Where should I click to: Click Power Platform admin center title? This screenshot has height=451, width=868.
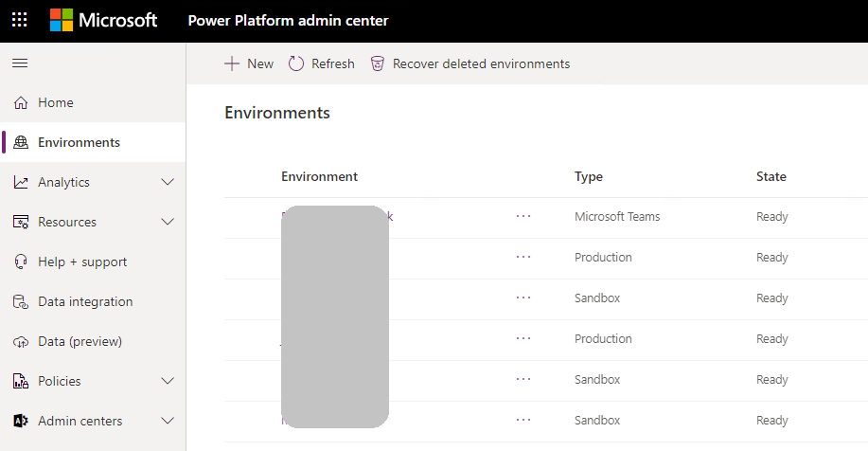pyautogui.click(x=288, y=21)
